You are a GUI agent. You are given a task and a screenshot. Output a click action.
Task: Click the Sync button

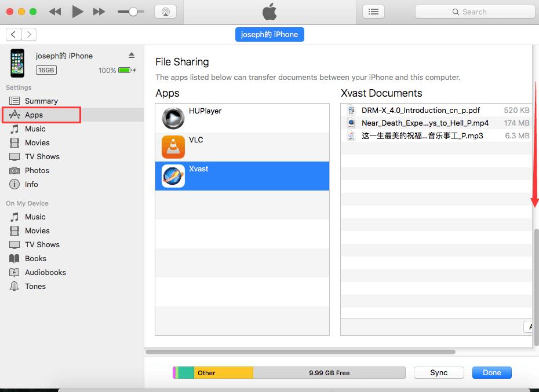(439, 373)
